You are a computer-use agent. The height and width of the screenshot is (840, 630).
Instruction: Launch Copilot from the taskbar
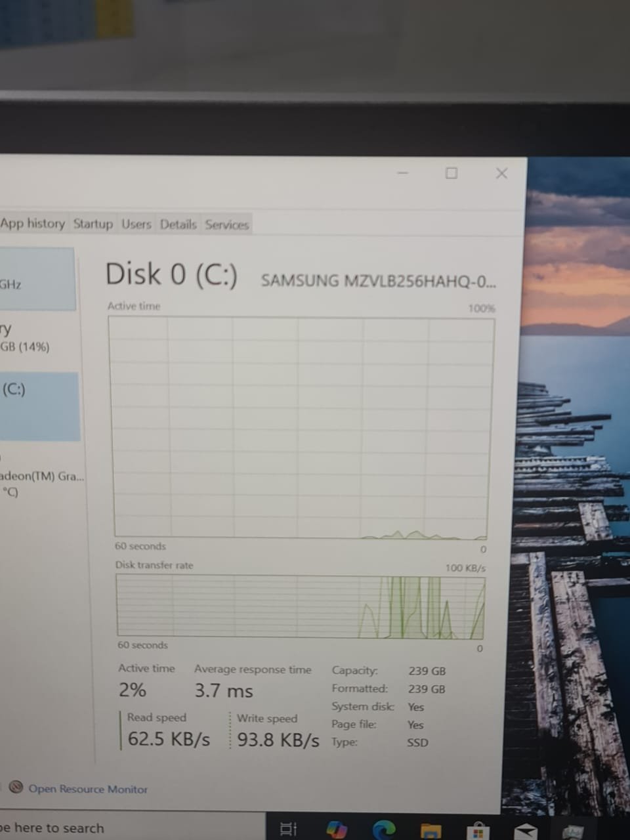click(337, 829)
